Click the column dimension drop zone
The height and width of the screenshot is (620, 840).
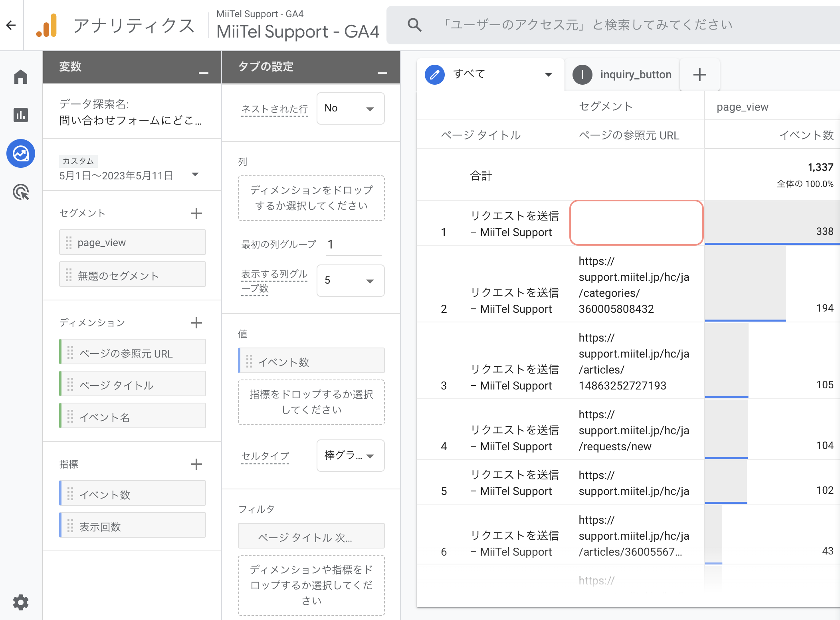[311, 198]
